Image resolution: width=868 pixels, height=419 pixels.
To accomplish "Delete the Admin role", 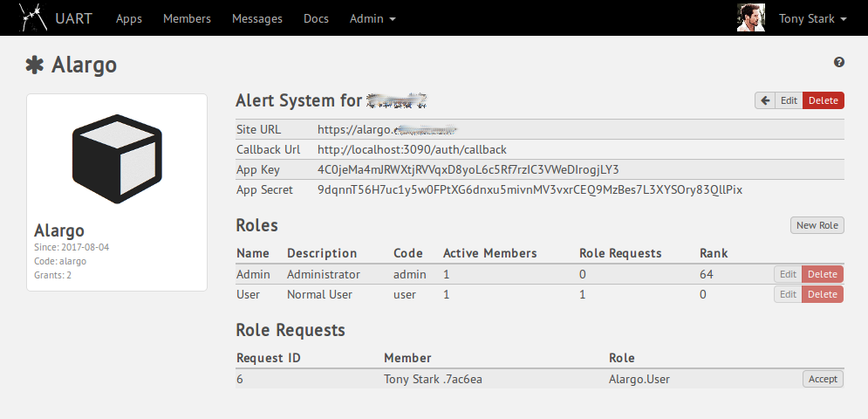I will [822, 274].
